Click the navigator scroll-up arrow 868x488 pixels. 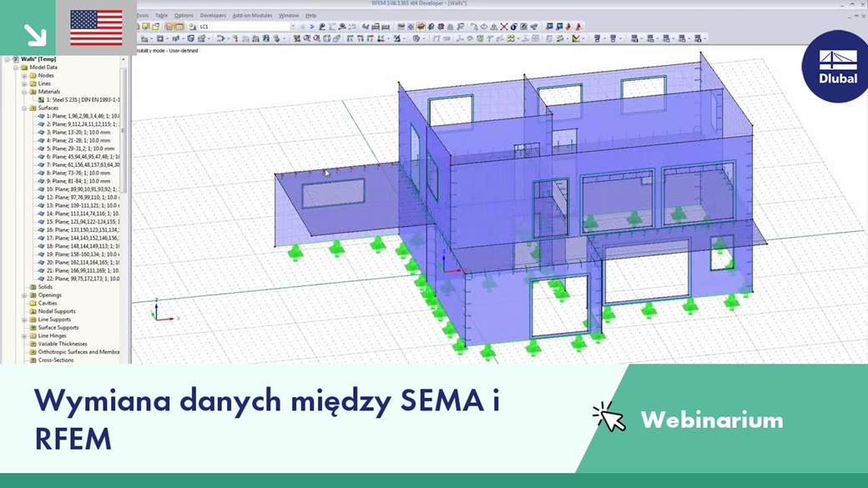click(124, 59)
